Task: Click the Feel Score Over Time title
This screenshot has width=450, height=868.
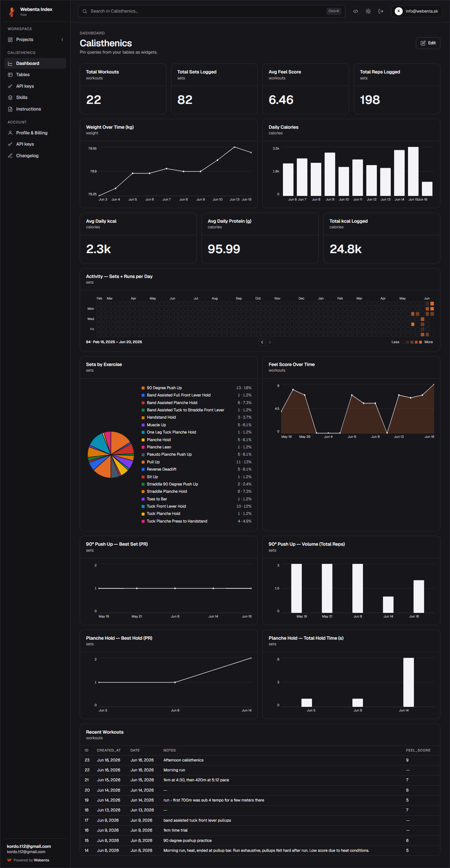Action: point(292,364)
